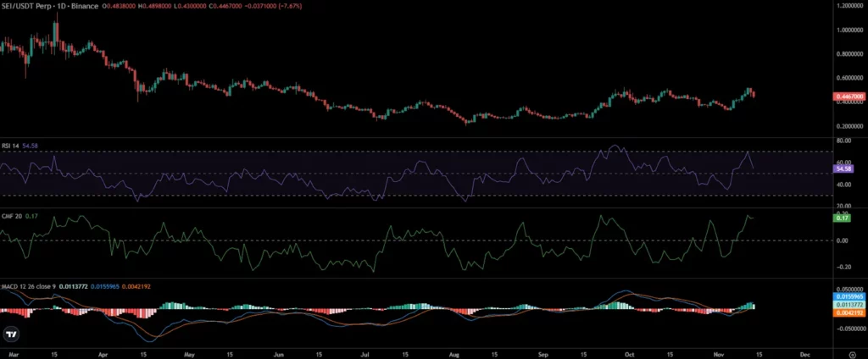Select the CMF 20 indicator label

pyautogui.click(x=11, y=215)
